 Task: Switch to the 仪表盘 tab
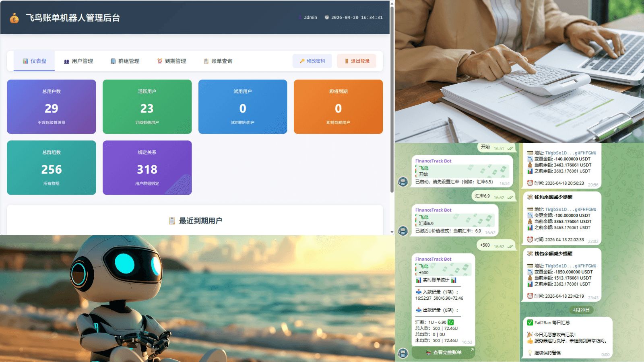(34, 61)
